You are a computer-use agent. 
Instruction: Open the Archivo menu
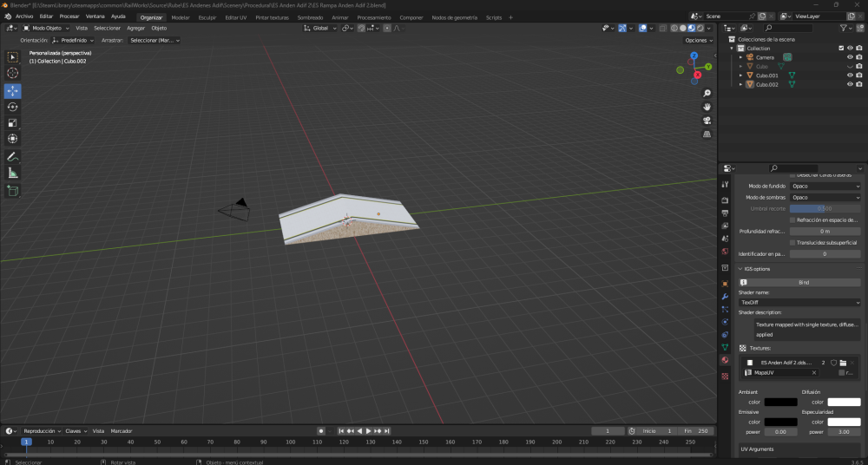(24, 16)
